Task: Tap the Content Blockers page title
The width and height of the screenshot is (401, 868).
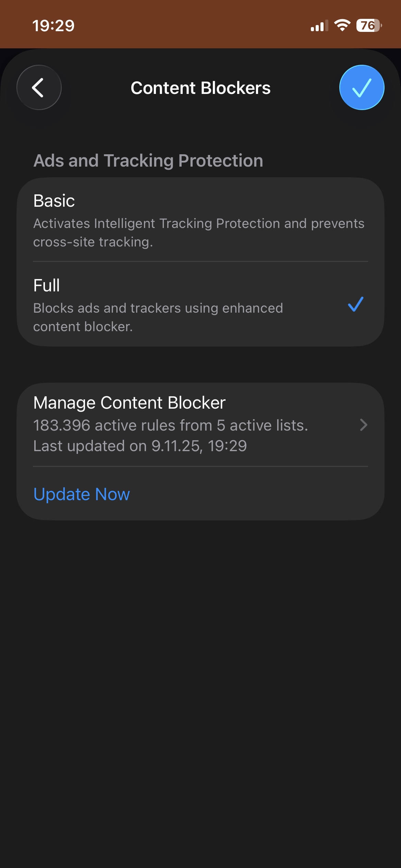Action: (x=200, y=88)
